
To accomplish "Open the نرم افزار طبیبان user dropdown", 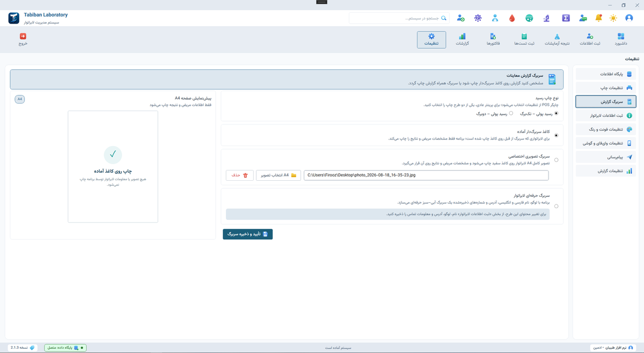I will click(x=612, y=348).
